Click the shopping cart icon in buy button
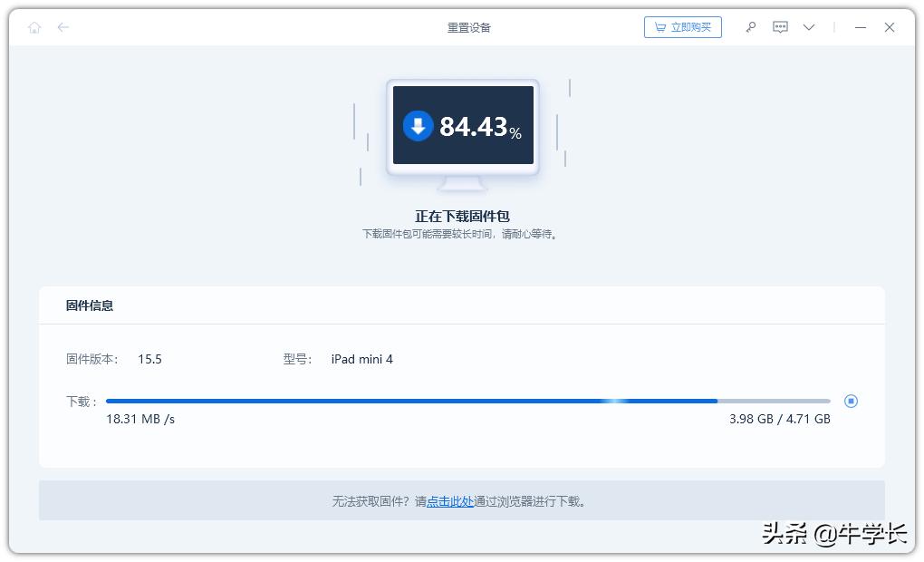The image size is (924, 562). [659, 26]
